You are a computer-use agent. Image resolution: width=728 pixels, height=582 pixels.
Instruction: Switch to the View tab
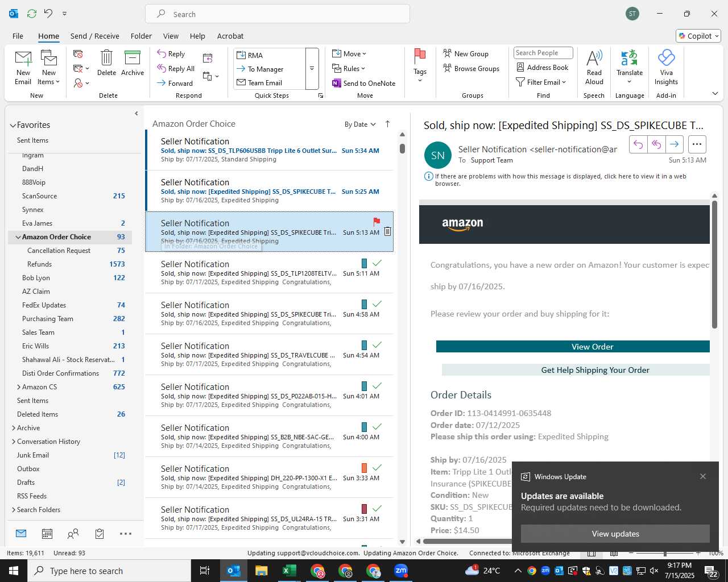(x=171, y=36)
